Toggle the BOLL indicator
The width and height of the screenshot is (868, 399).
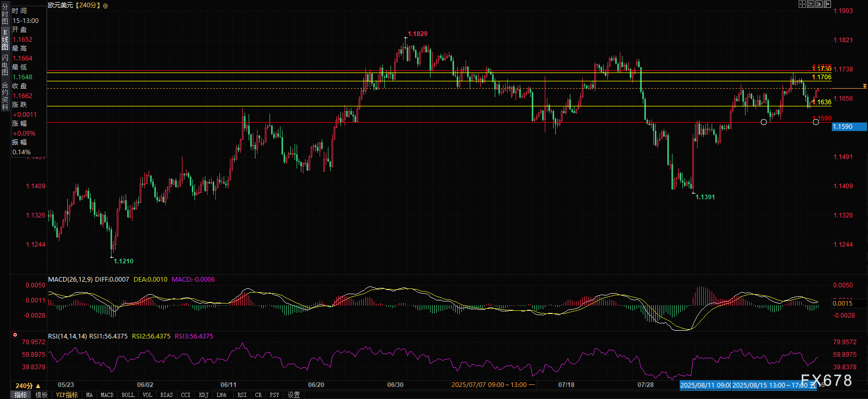128,395
